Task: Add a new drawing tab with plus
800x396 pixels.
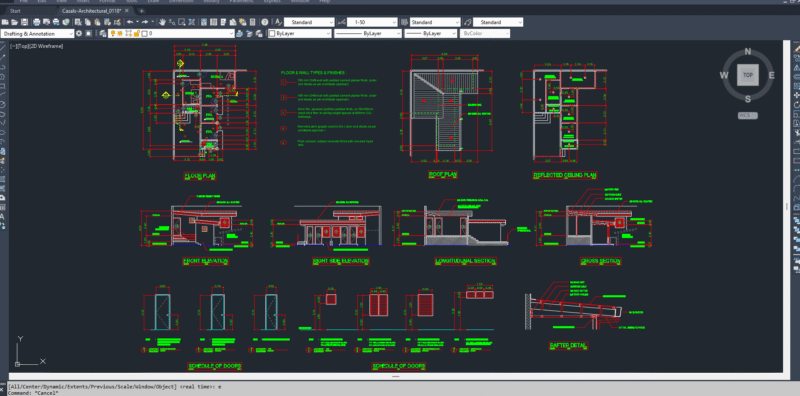Action: 141,10
